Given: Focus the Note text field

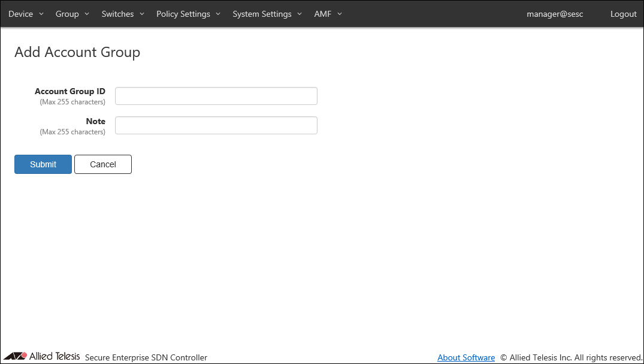Looking at the screenshot, I should [x=216, y=125].
